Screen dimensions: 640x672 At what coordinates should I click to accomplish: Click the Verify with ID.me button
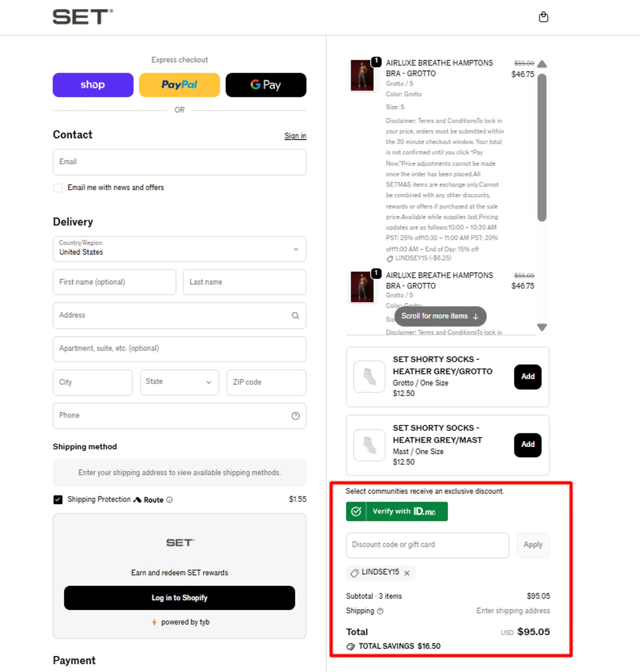(397, 512)
